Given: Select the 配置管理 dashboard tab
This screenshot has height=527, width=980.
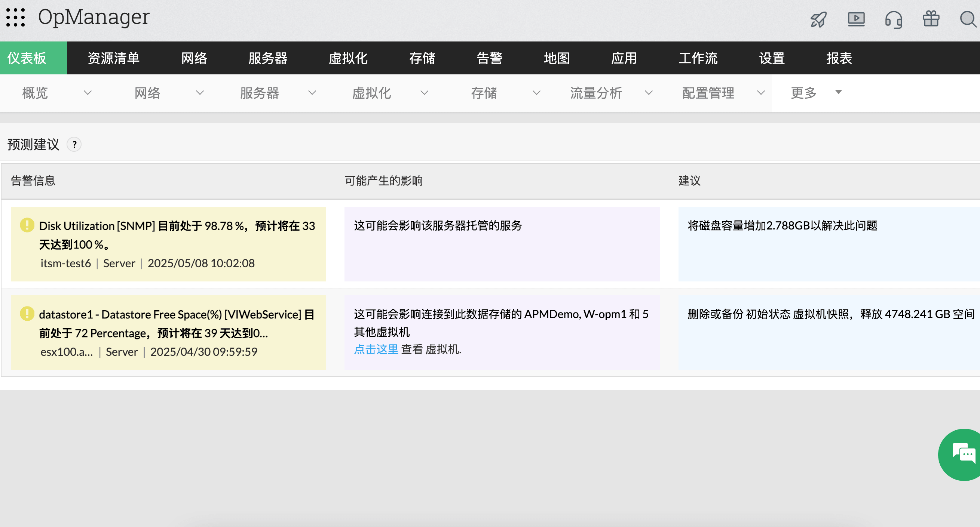Looking at the screenshot, I should tap(708, 93).
